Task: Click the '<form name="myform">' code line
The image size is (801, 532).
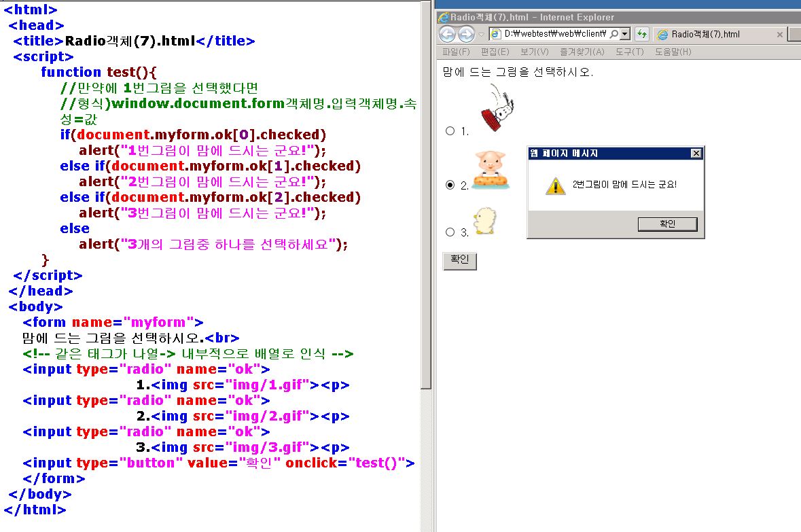Action: (113, 323)
